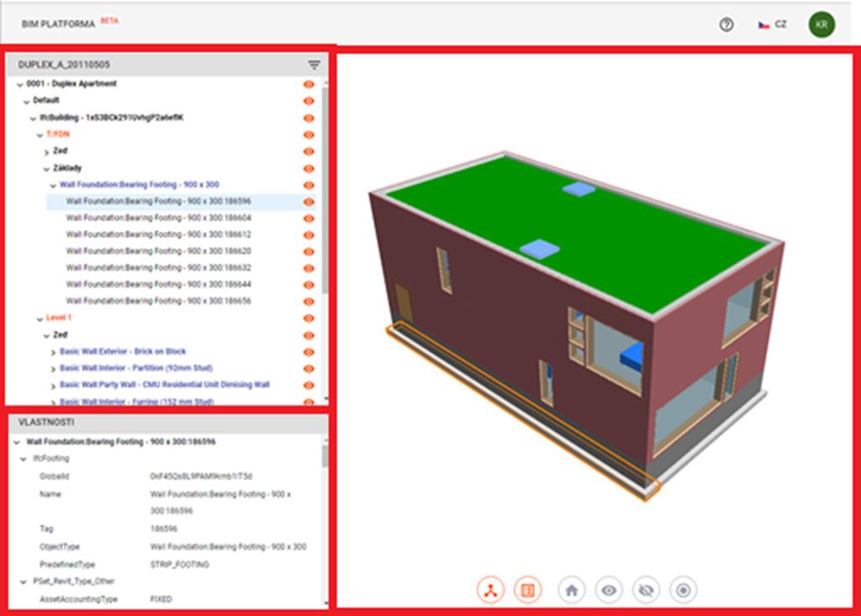Select tree item Bearing Footing 900 x 300:186632
861x616 pixels.
[158, 267]
